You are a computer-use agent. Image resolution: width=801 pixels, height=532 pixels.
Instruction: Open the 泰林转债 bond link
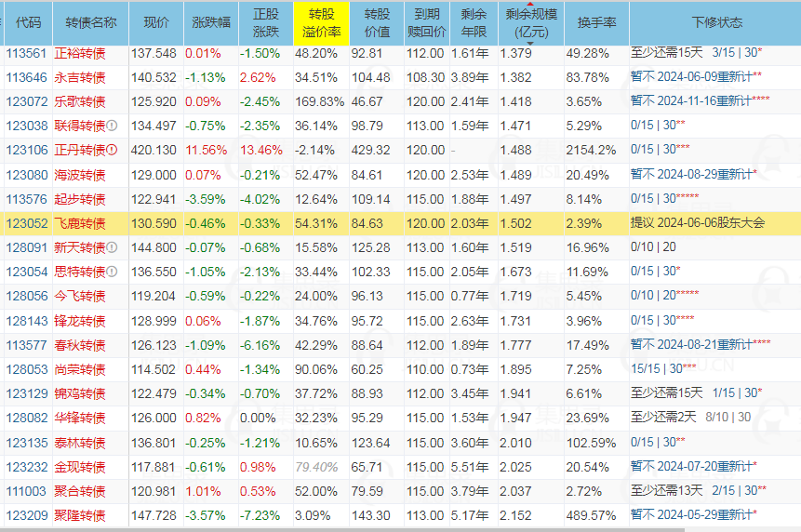point(80,443)
